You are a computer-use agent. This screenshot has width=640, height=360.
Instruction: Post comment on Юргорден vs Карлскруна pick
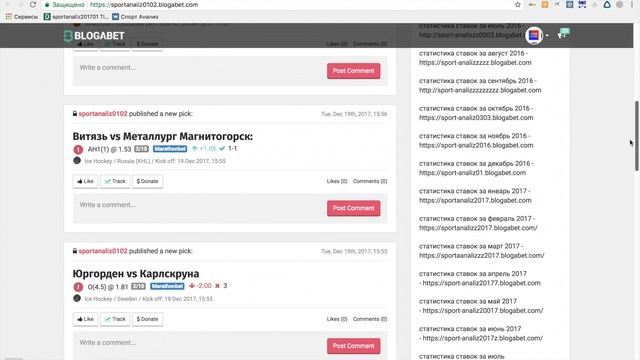pyautogui.click(x=353, y=346)
